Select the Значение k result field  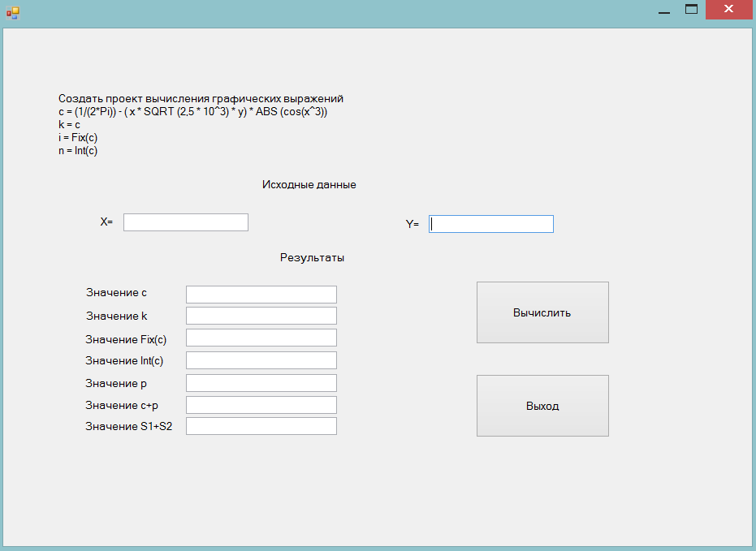point(261,316)
